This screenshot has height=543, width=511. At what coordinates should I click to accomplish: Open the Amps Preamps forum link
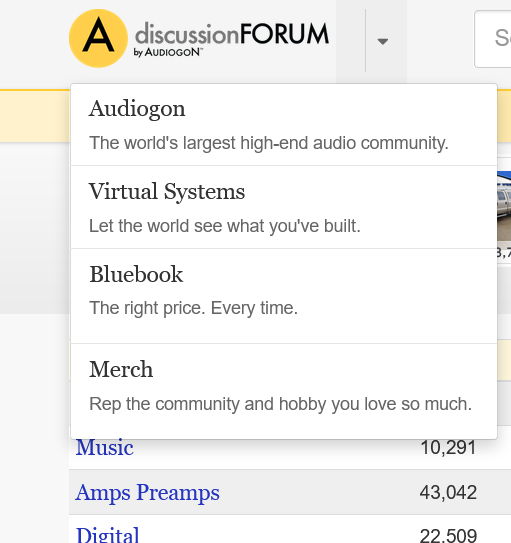click(x=147, y=492)
